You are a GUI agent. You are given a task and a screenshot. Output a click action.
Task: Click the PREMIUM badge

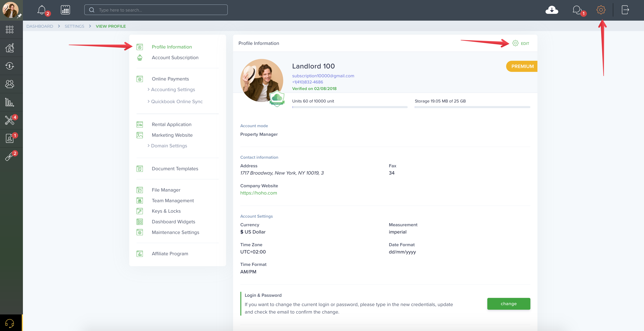tap(522, 66)
